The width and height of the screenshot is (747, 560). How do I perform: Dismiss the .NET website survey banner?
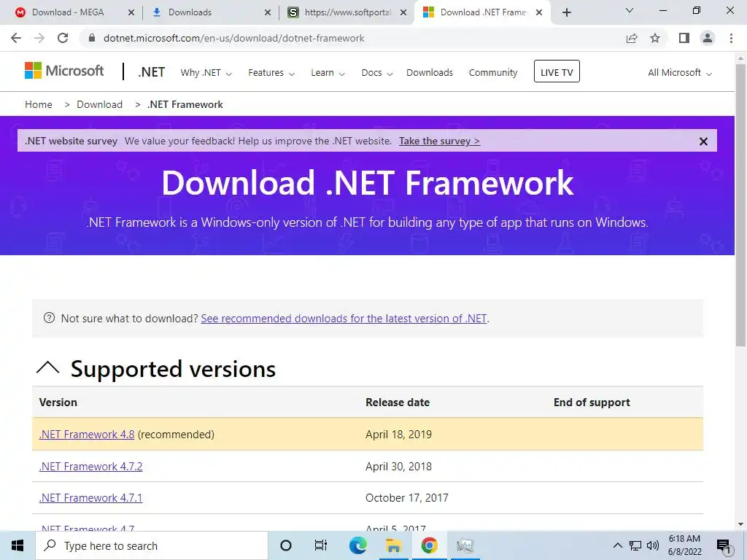tap(703, 141)
